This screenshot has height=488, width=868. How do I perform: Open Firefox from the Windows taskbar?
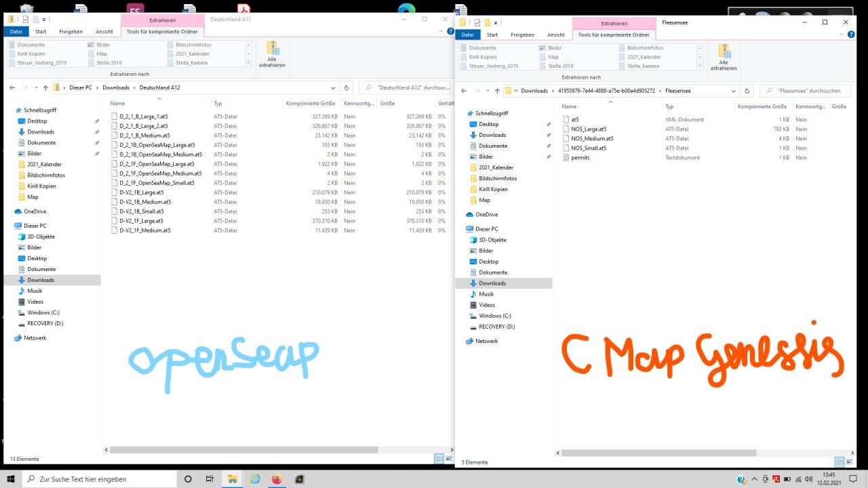click(x=277, y=479)
